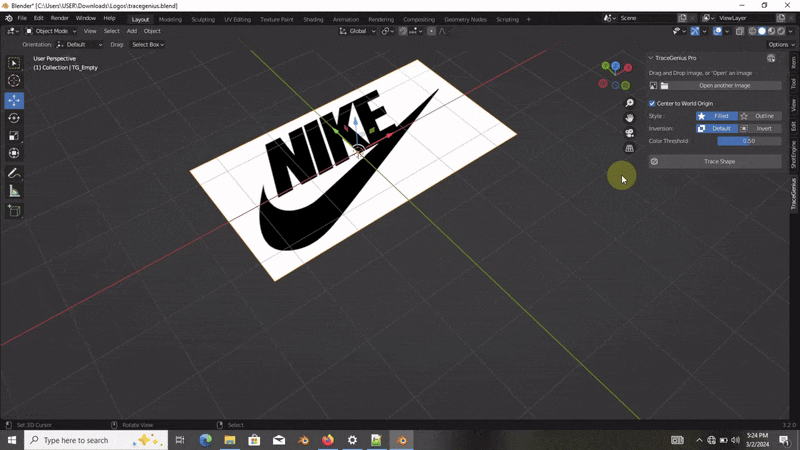Click the Trace Shape button

coord(715,162)
